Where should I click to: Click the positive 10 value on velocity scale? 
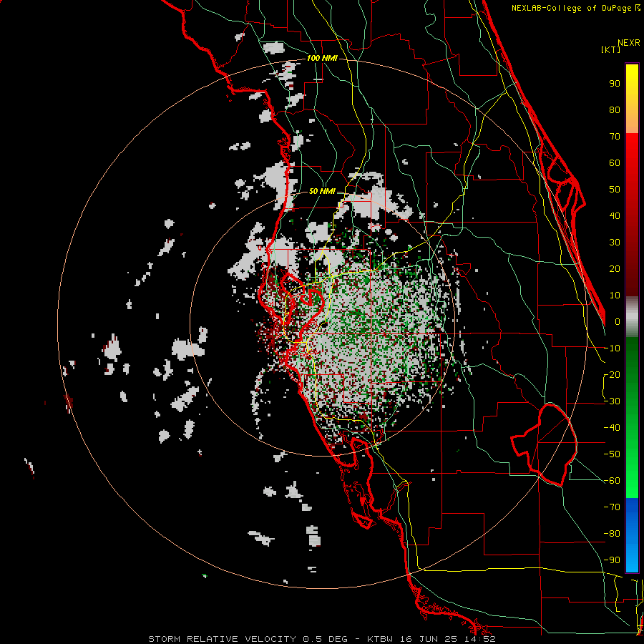point(615,296)
